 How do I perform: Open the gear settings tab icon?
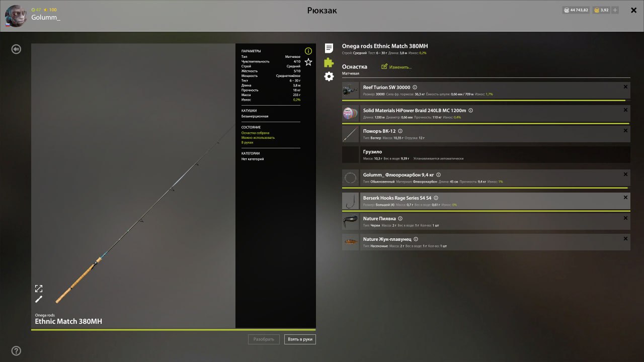tap(329, 76)
